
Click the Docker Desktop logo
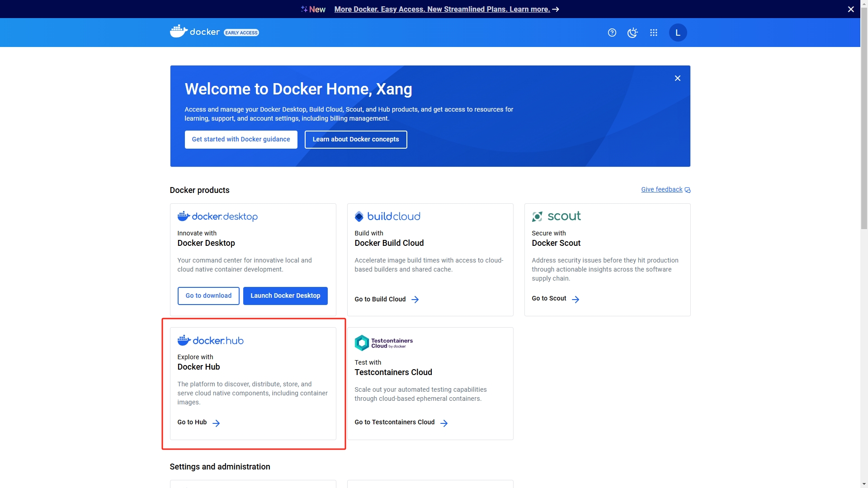coord(217,216)
